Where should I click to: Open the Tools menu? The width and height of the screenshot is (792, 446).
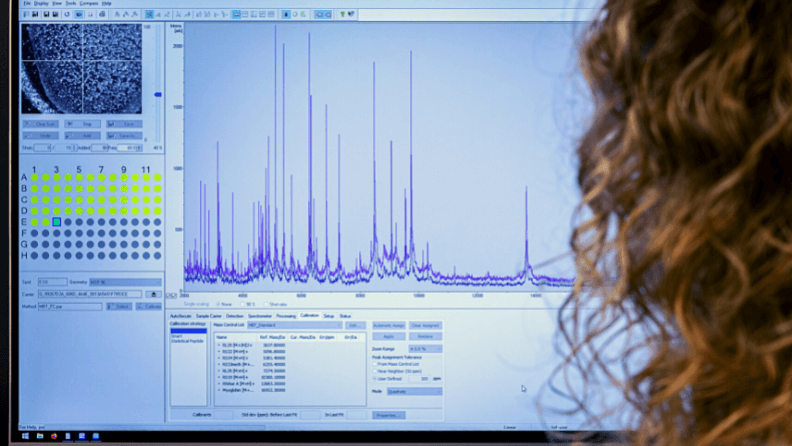[71, 4]
